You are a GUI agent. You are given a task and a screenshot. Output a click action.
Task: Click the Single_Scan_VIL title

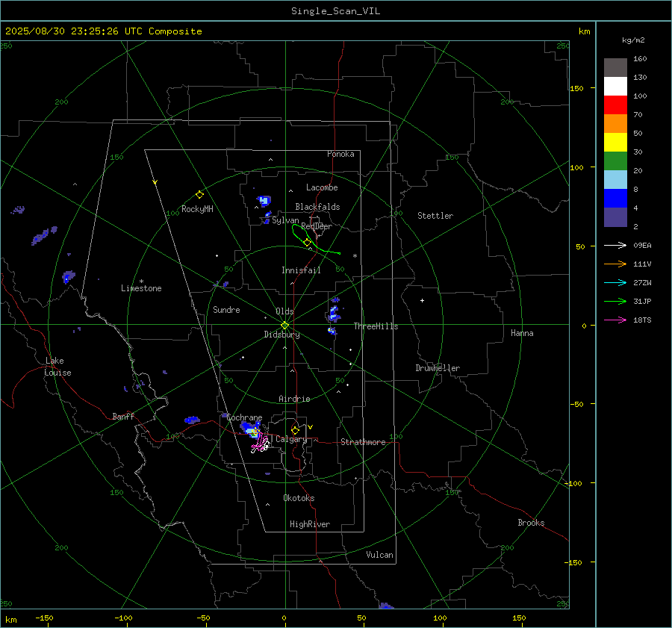tap(335, 11)
